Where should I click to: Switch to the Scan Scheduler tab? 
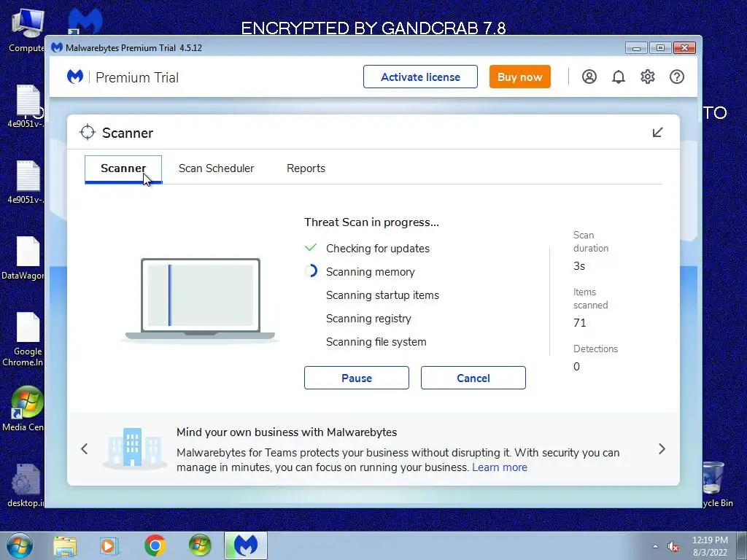tap(216, 168)
